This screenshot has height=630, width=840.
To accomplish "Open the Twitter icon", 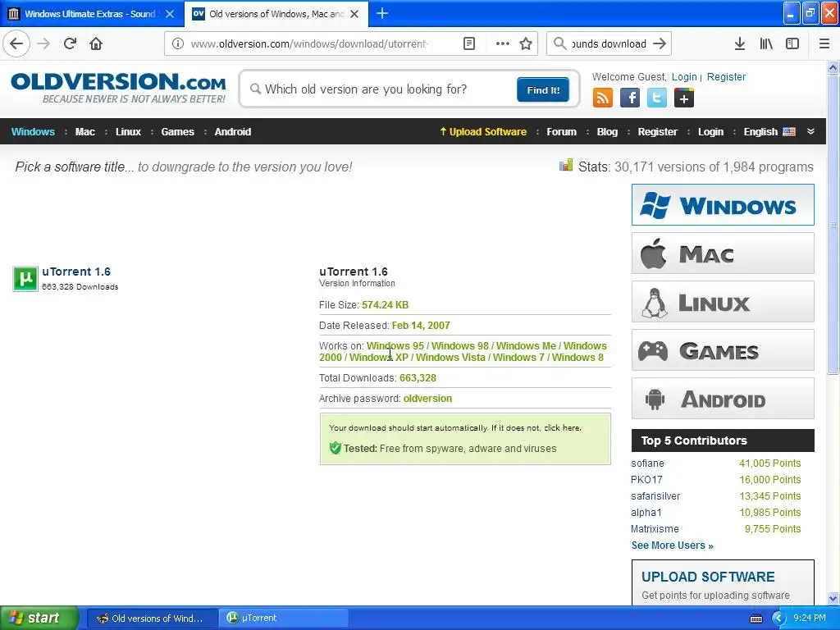I will tap(657, 98).
